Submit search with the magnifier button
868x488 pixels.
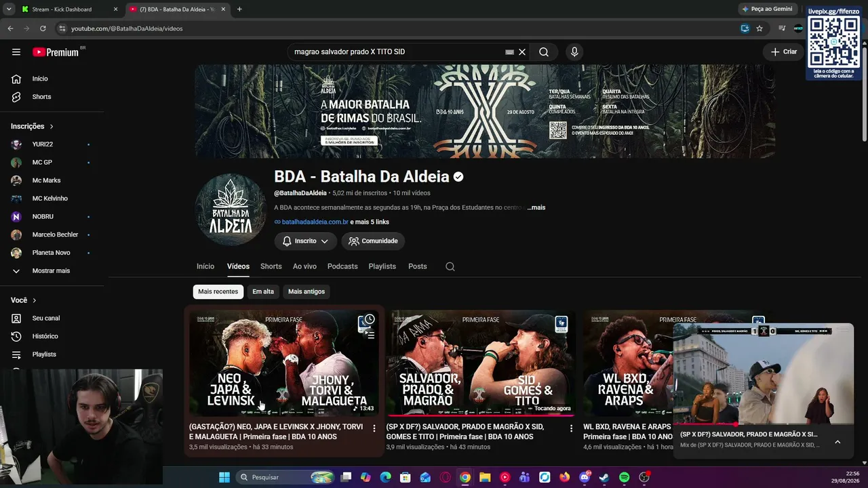(544, 52)
